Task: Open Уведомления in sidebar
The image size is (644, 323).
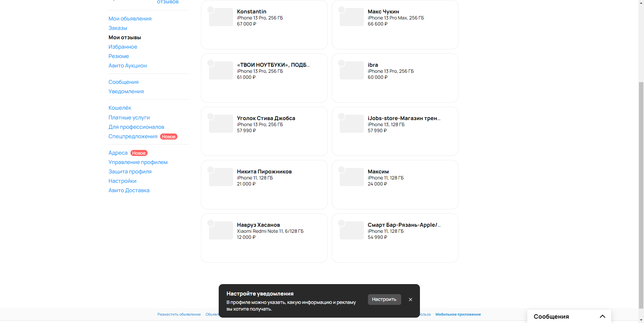Action: pos(126,91)
